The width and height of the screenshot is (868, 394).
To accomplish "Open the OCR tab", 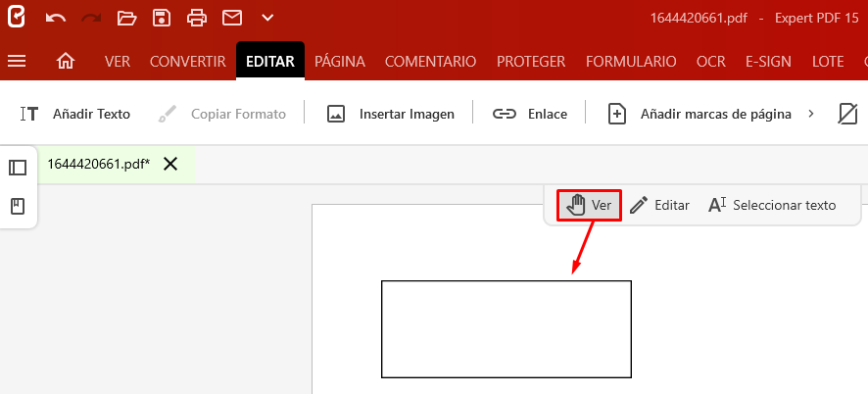I will click(x=711, y=62).
